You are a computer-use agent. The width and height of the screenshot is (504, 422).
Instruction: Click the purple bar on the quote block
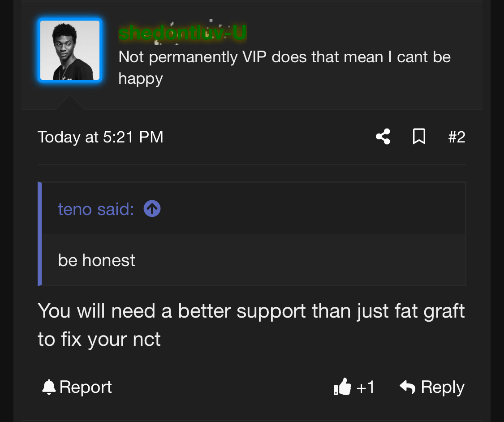pos(40,234)
